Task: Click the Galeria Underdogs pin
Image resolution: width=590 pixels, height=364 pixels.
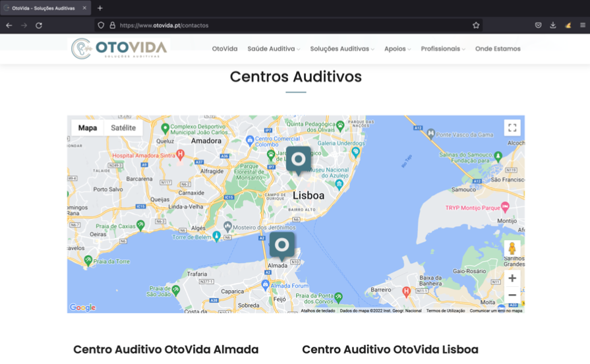Action: 355,152
